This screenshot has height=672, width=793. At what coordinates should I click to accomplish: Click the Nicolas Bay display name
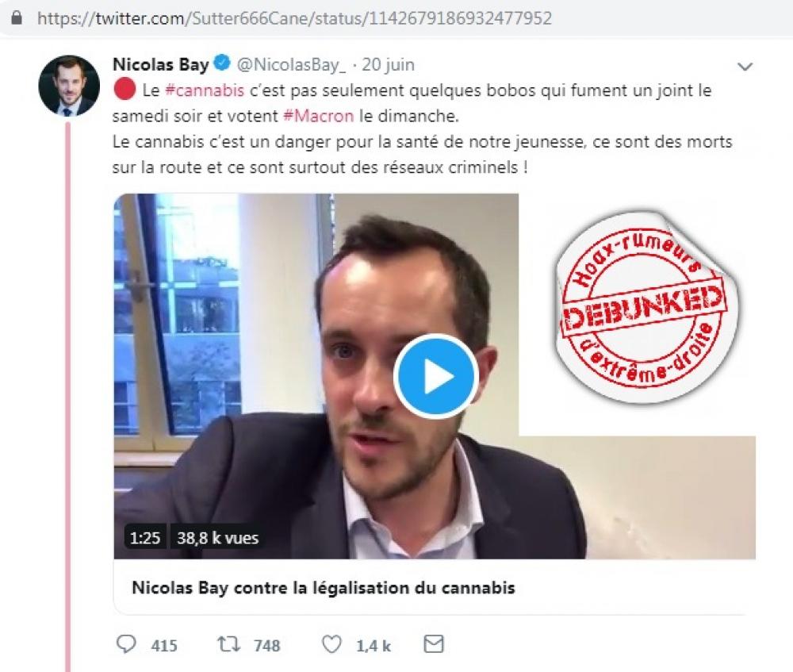coord(160,65)
